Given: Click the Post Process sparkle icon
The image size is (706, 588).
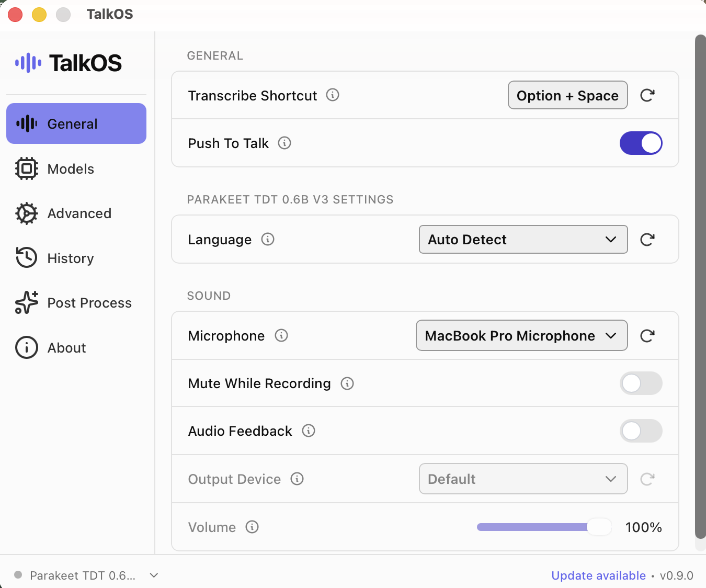Looking at the screenshot, I should pos(27,302).
